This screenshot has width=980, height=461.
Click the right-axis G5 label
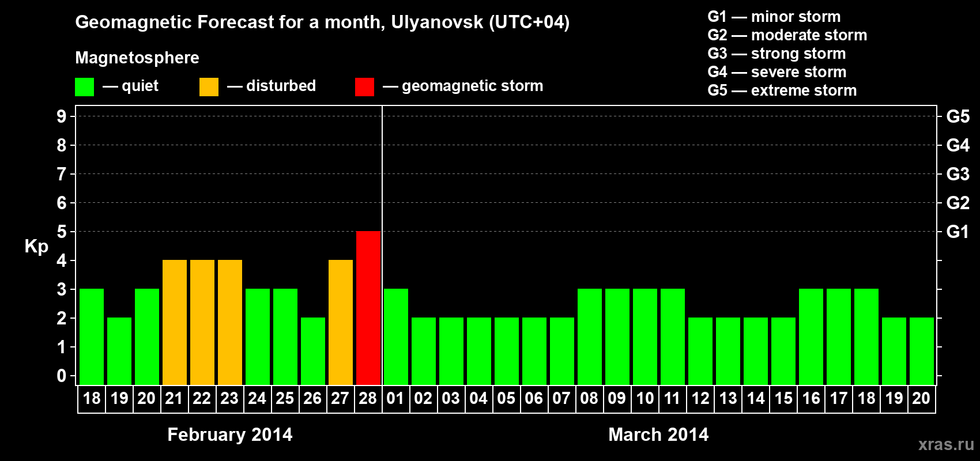pyautogui.click(x=958, y=116)
